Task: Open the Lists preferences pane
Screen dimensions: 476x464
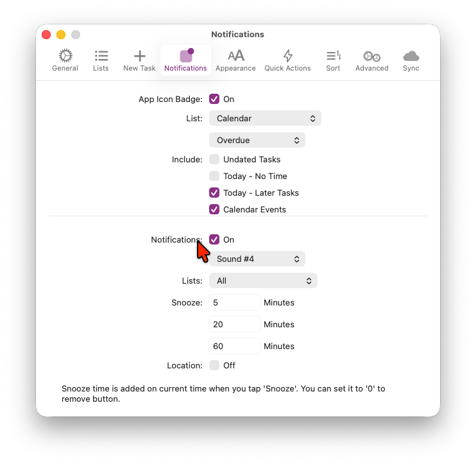Action: (101, 60)
